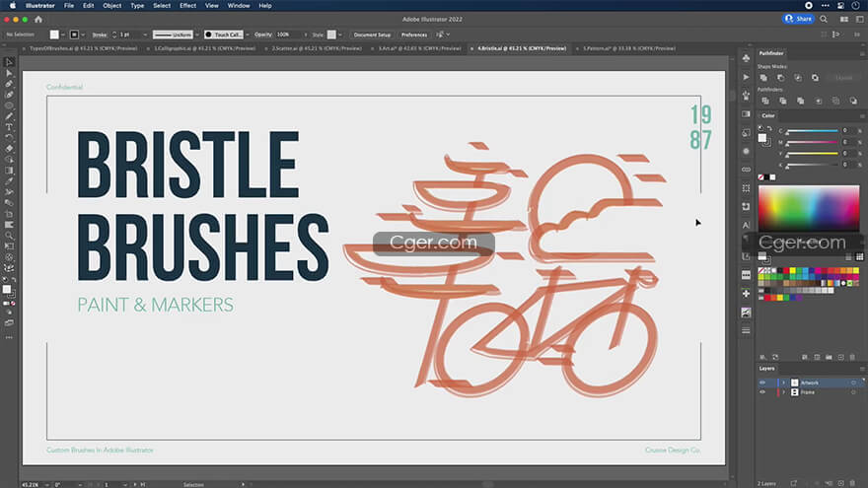Click the Opacity value field
Screen dimensions: 868x488
(289, 35)
